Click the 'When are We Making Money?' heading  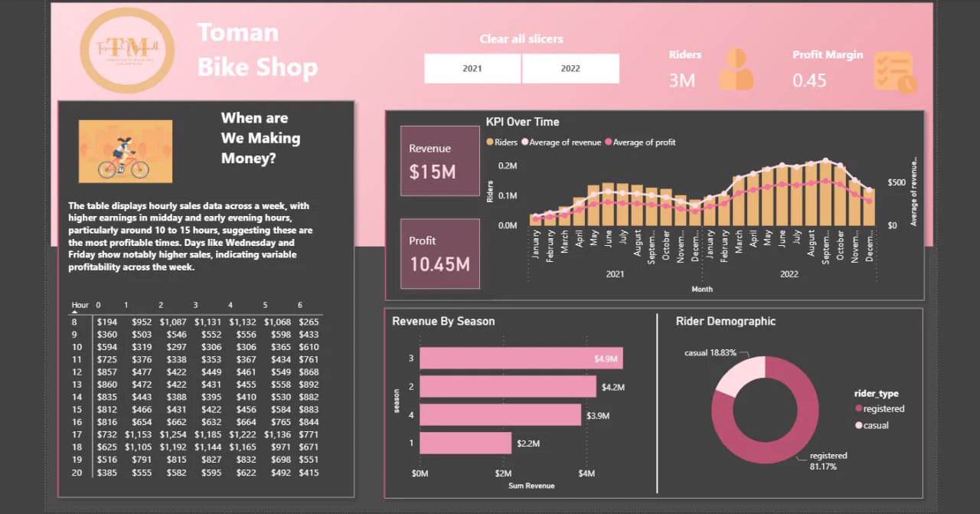coord(260,138)
